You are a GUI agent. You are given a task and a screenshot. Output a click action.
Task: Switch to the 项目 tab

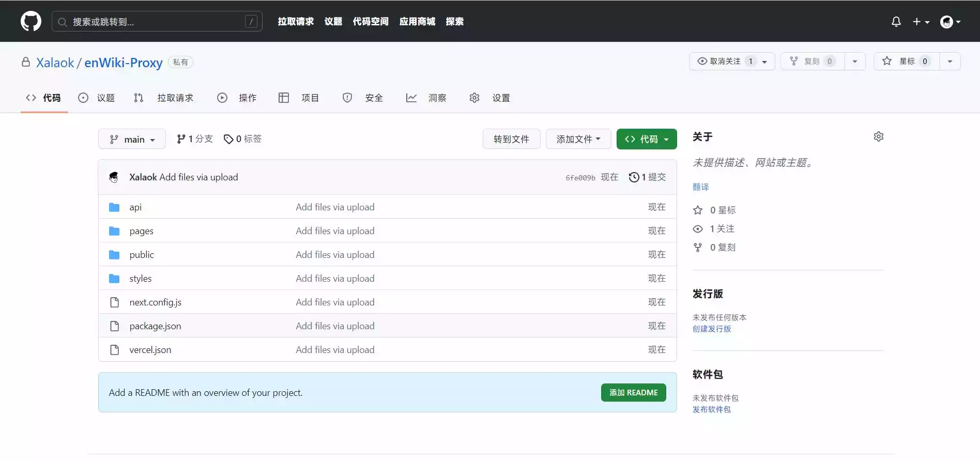point(299,98)
